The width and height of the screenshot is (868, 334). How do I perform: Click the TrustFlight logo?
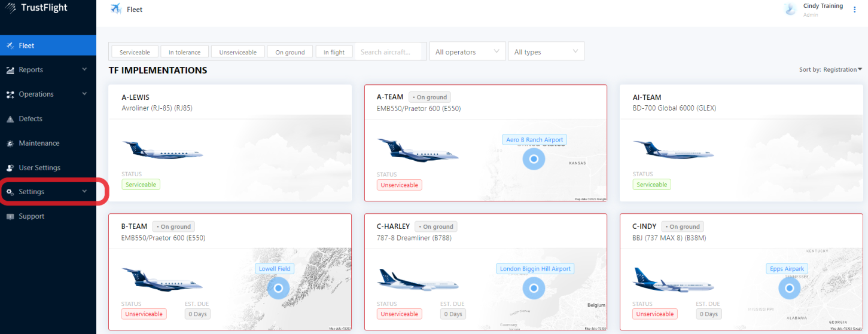[x=36, y=8]
